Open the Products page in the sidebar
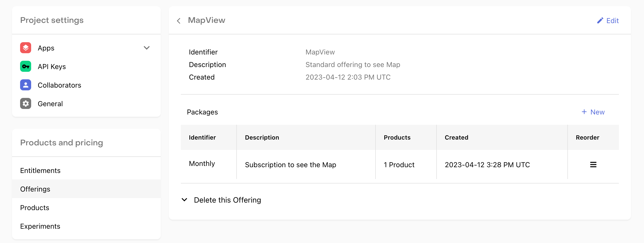 pyautogui.click(x=86, y=207)
